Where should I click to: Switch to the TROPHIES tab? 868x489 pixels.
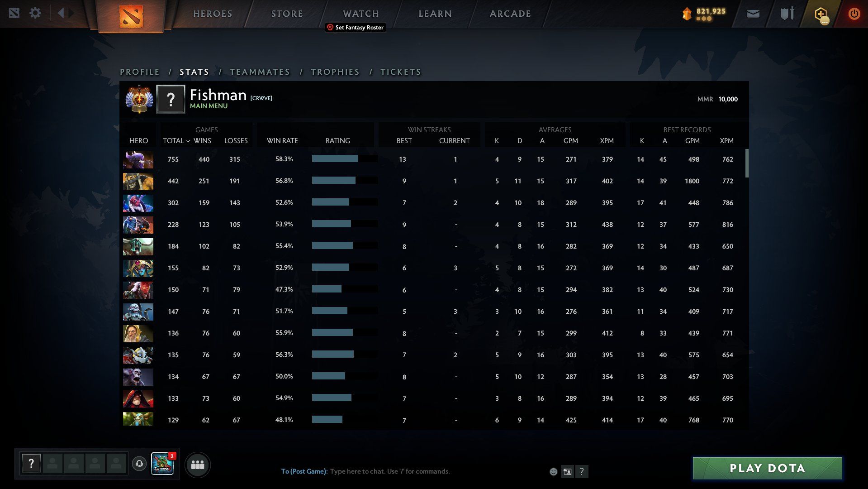point(335,72)
